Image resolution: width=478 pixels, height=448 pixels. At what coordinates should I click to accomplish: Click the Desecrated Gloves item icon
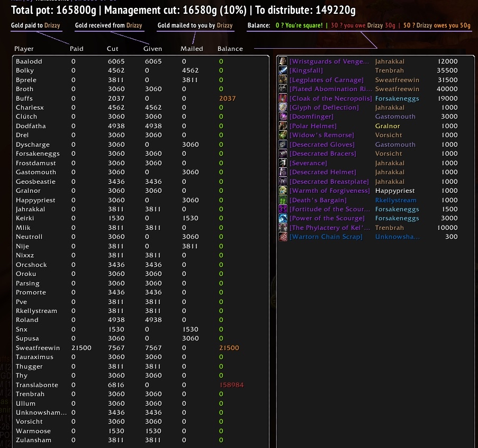(283, 144)
